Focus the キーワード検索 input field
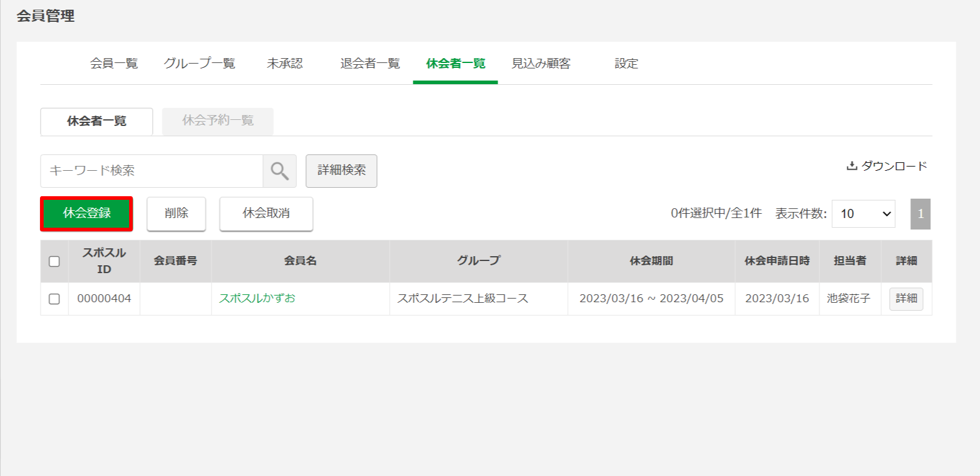Image resolution: width=980 pixels, height=476 pixels. [152, 171]
